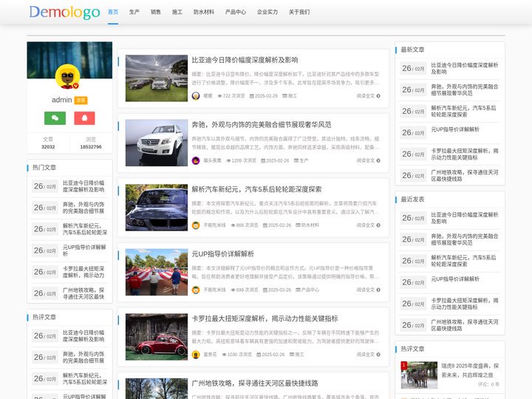Open main article title 元UP指导价详解解析
The image size is (532, 399).
pos(223,253)
